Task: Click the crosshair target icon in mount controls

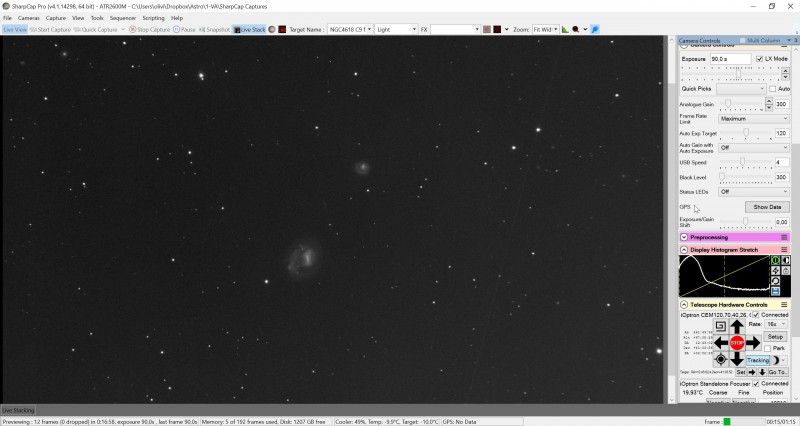Action: [720, 360]
